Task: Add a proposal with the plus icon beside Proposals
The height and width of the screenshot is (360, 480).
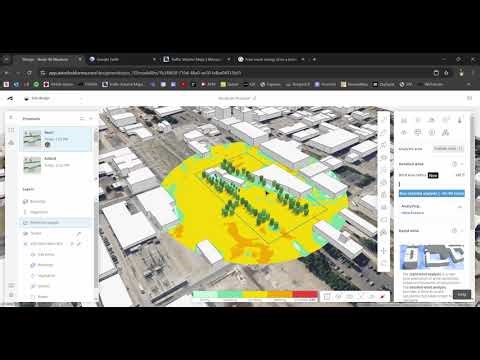Action: (x=91, y=118)
